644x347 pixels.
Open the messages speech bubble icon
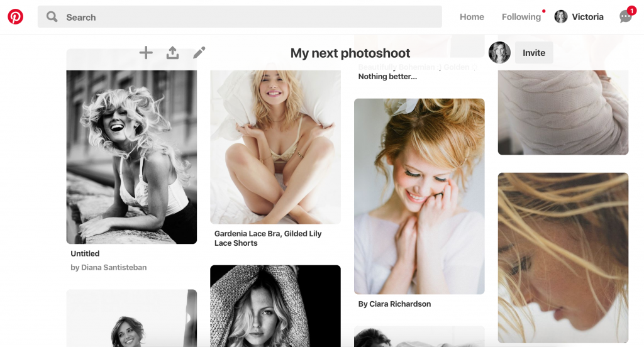pos(626,17)
